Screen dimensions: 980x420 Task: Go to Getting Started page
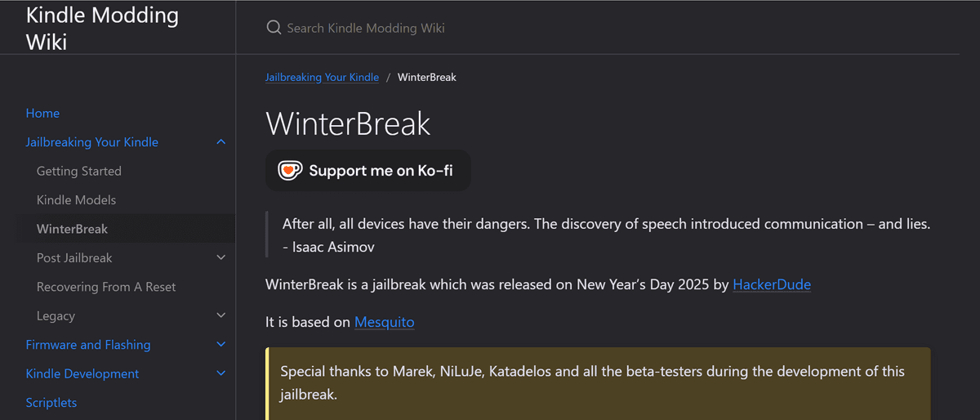pyautogui.click(x=79, y=172)
